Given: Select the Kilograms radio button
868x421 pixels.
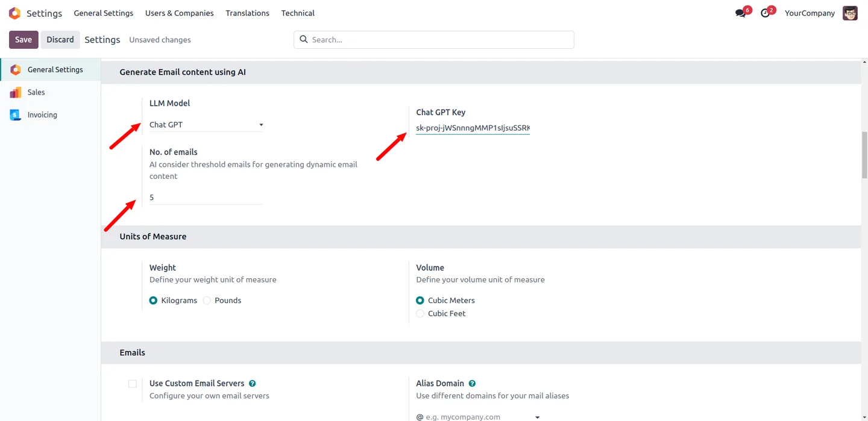Looking at the screenshot, I should 153,301.
